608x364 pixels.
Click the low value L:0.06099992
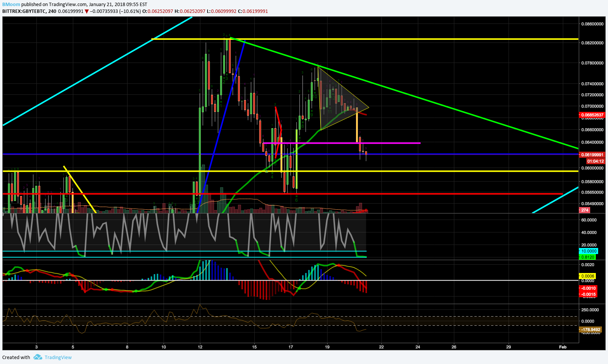(222, 11)
